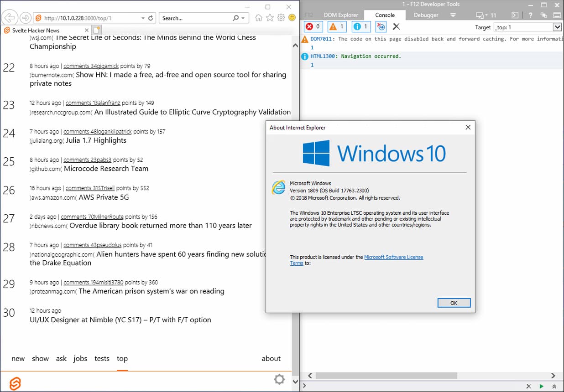Open Internet Explorer Tools gear
564x392 pixels.
tap(281, 18)
